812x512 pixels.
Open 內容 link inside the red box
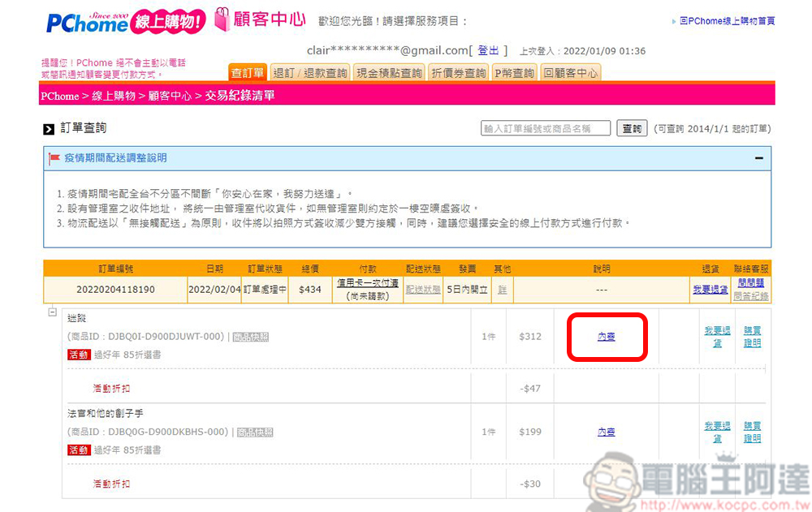pos(606,337)
